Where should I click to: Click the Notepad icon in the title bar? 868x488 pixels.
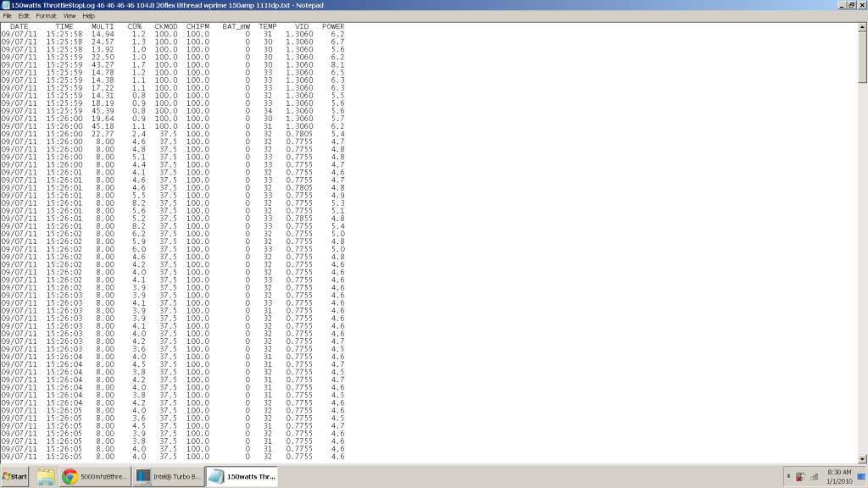[x=6, y=5]
